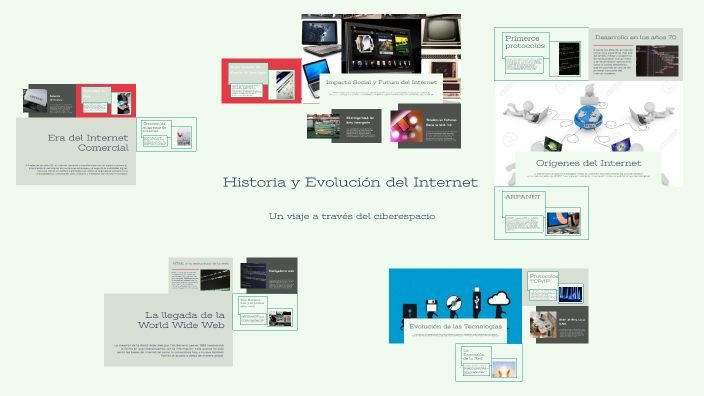Click the blue globe in the Orígenes illustration
Screen dimensions: 704x396
588,118
